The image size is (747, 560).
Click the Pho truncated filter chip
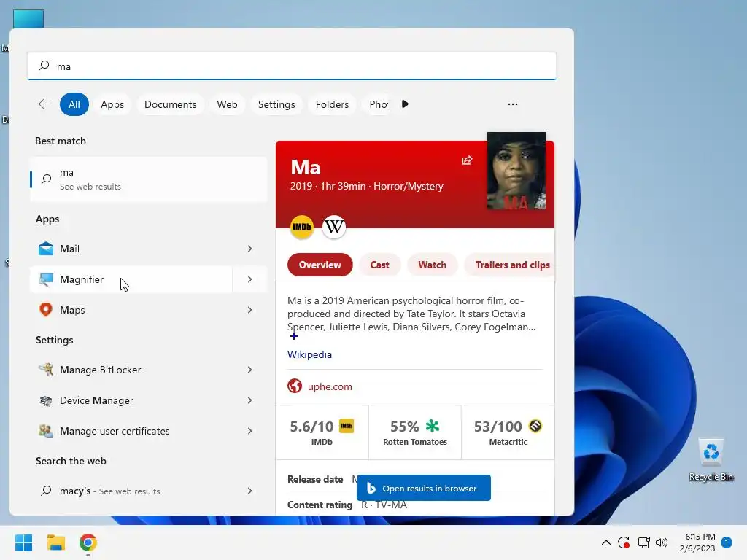pyautogui.click(x=379, y=104)
